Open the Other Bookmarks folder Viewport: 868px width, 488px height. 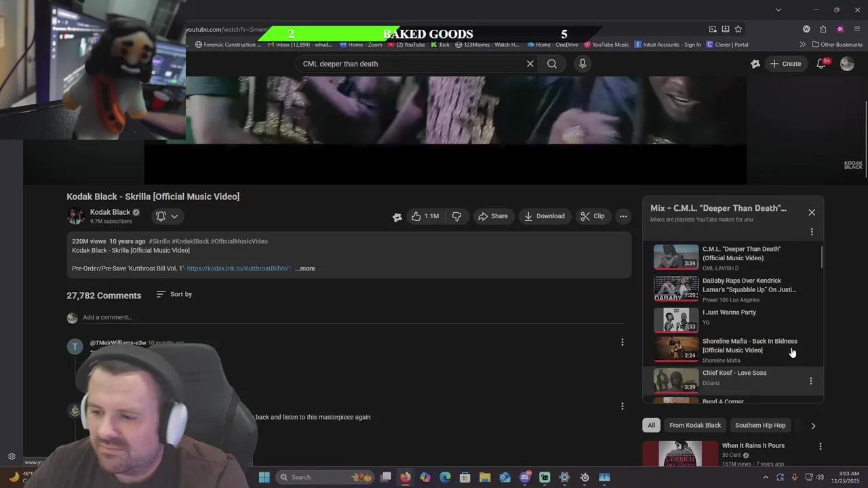tap(837, 45)
